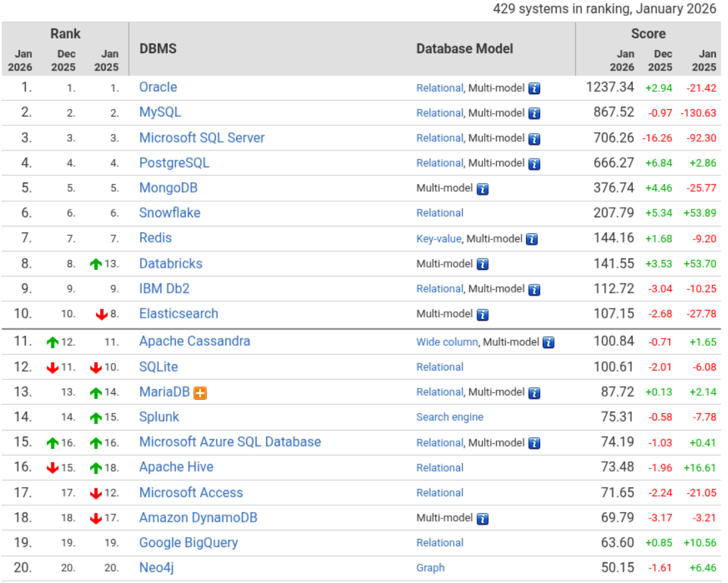Image resolution: width=728 pixels, height=583 pixels.
Task: Click info icon in Azure SQL Database row
Action: point(535,443)
